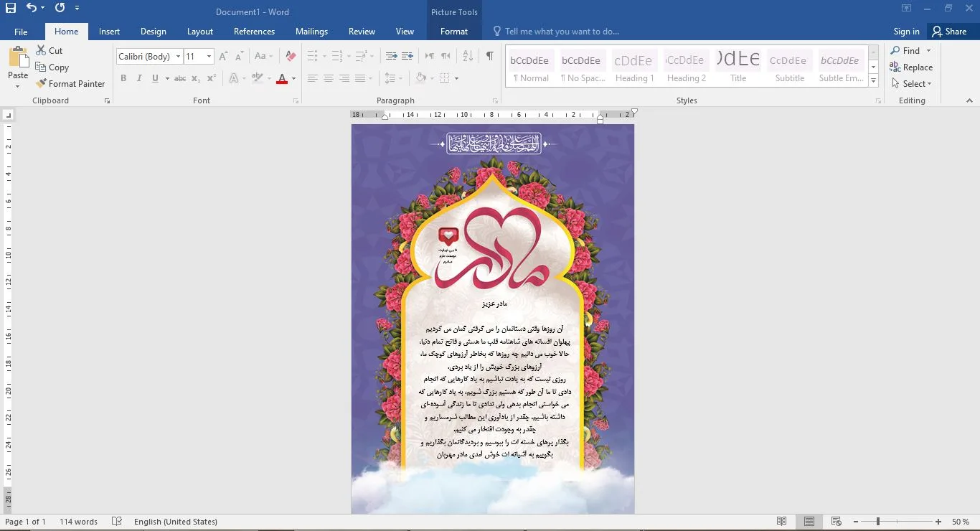Toggle Subscript formatting
This screenshot has height=531, width=980.
pyautogui.click(x=196, y=78)
